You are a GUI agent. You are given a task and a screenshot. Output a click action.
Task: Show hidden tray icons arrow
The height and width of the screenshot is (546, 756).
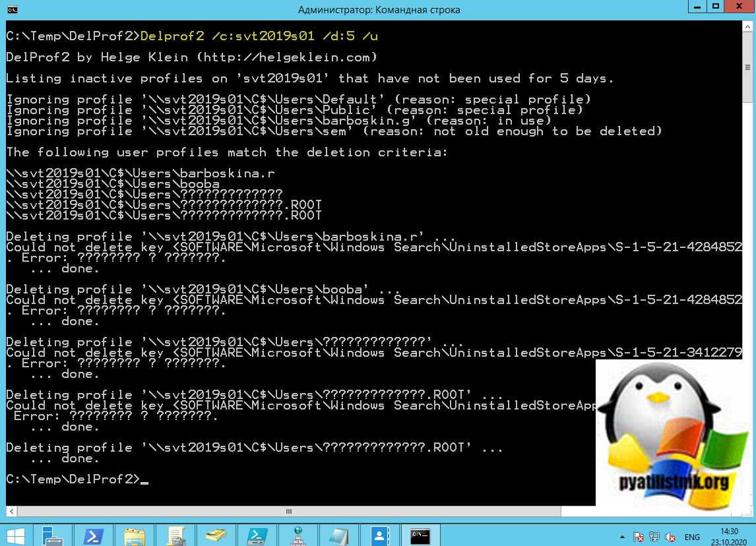point(622,536)
